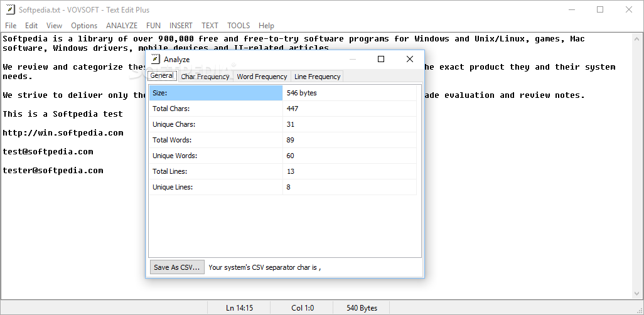
Task: Click the Save As CSV button
Action: pos(177,267)
